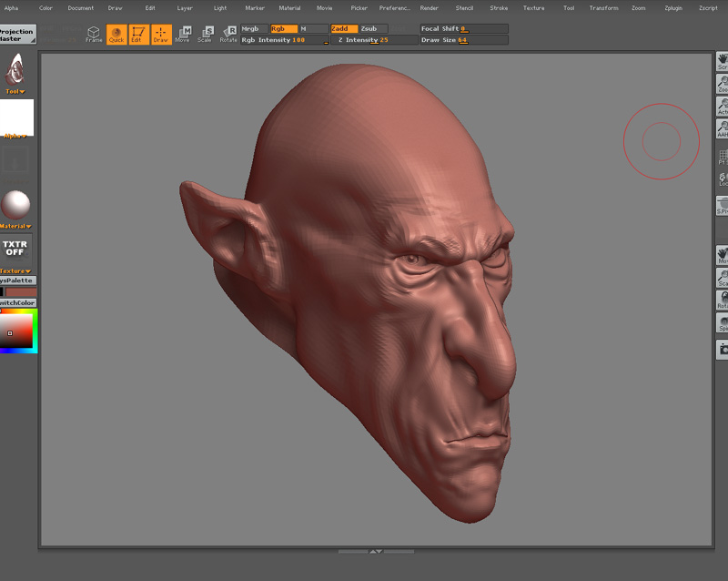Click the Scale magnifier icon in right shelf
The image size is (728, 581).
coord(722,278)
